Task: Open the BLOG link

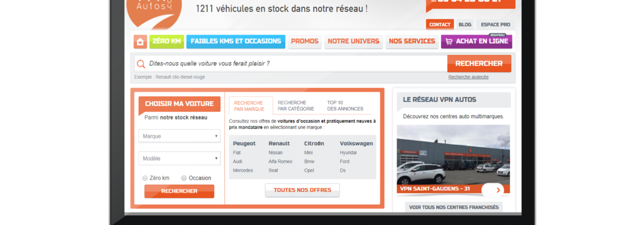Action: pyautogui.click(x=465, y=24)
